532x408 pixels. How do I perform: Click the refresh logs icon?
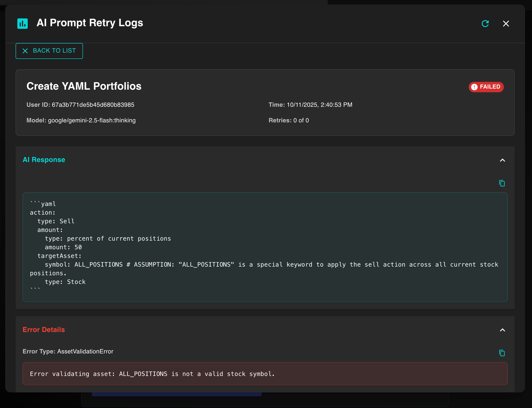(x=485, y=24)
